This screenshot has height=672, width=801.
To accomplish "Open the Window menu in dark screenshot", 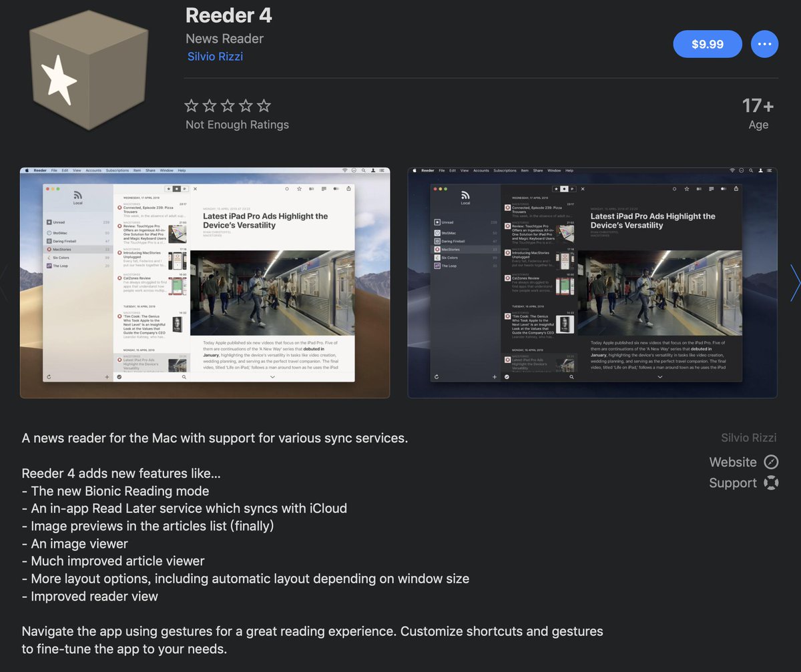I will click(x=554, y=170).
